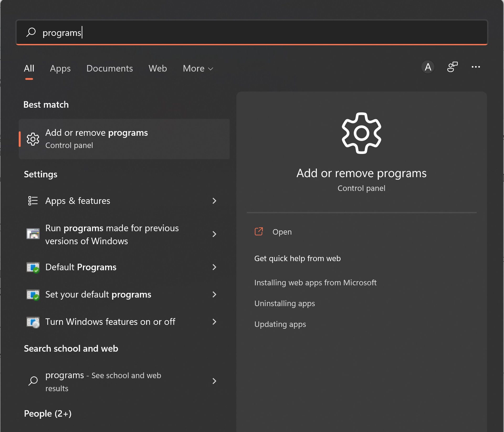Click the search input field
Viewport: 504px width, 432px height.
(x=253, y=32)
